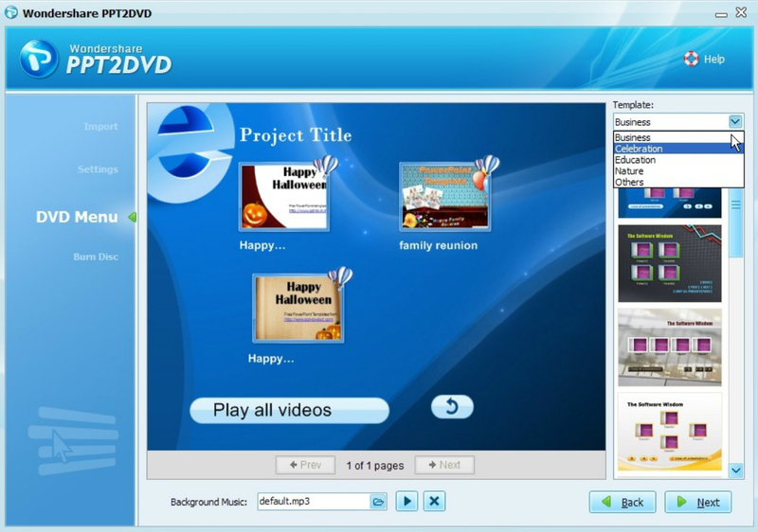Viewport: 758px width, 532px height.
Task: Choose Others template category
Action: (x=678, y=182)
